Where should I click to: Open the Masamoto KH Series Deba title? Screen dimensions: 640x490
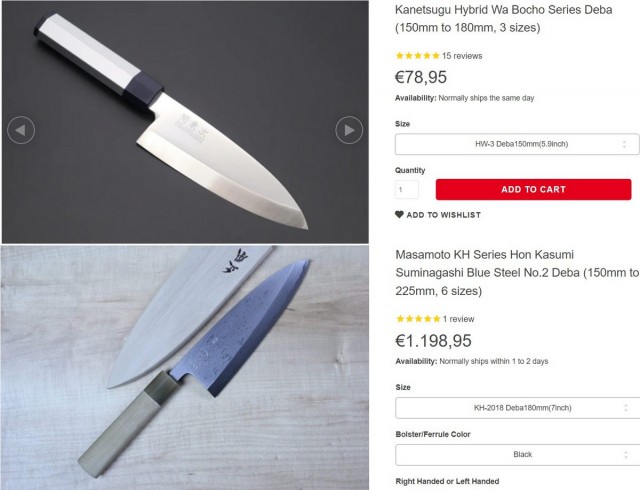tap(510, 272)
